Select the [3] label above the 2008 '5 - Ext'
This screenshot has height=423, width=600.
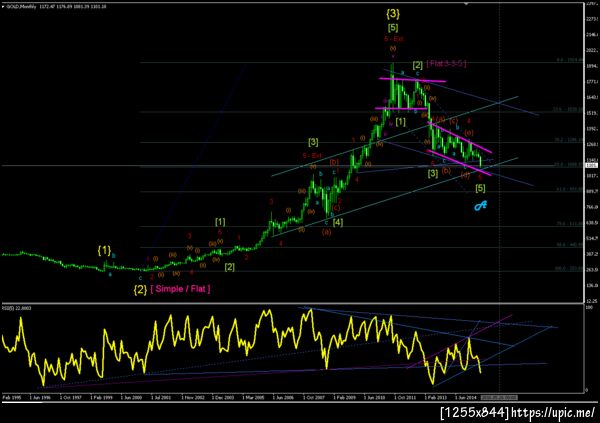click(313, 142)
